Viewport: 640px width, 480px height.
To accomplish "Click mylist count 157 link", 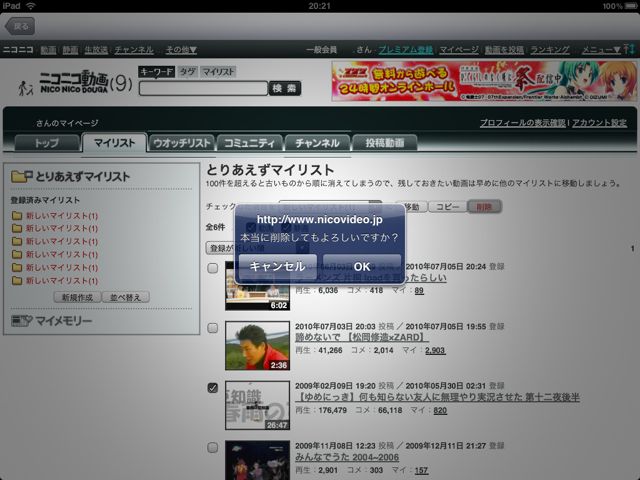I will pyautogui.click(x=421, y=470).
